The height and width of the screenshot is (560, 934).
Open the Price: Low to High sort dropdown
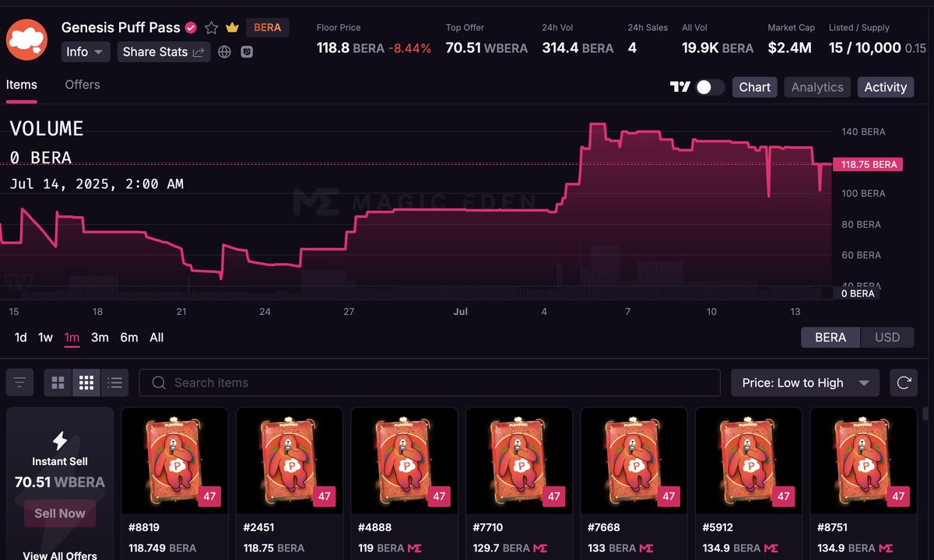point(805,383)
